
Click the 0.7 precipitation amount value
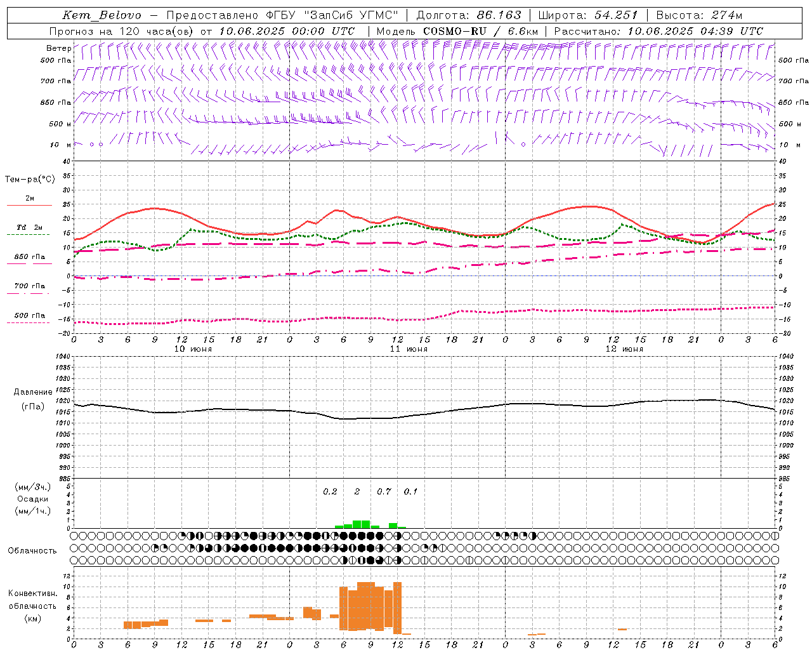pos(384,491)
